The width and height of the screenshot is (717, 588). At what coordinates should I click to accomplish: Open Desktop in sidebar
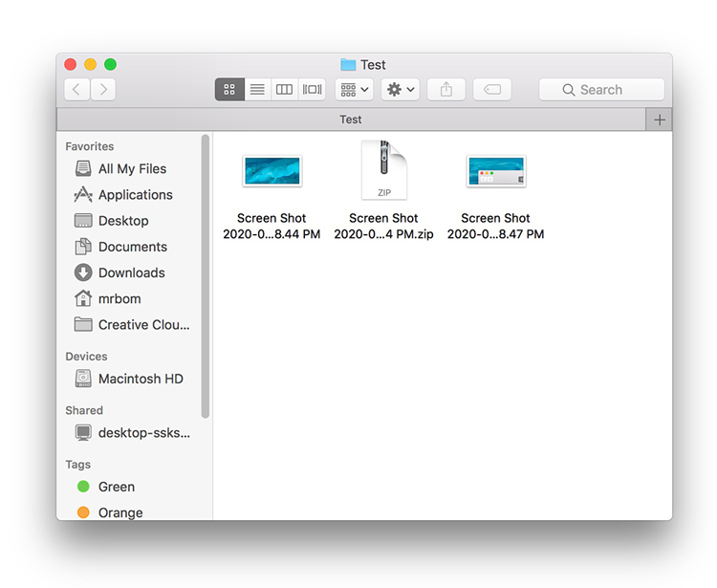112,221
